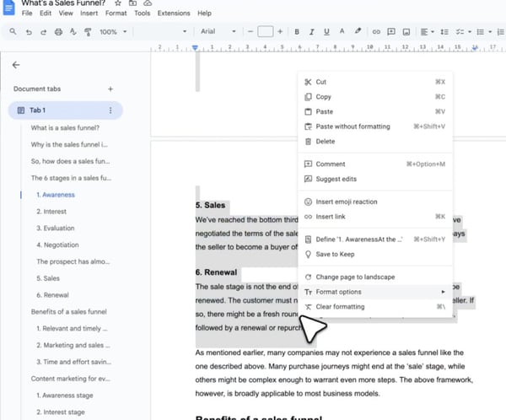Click the text color 'A' button

click(x=342, y=32)
